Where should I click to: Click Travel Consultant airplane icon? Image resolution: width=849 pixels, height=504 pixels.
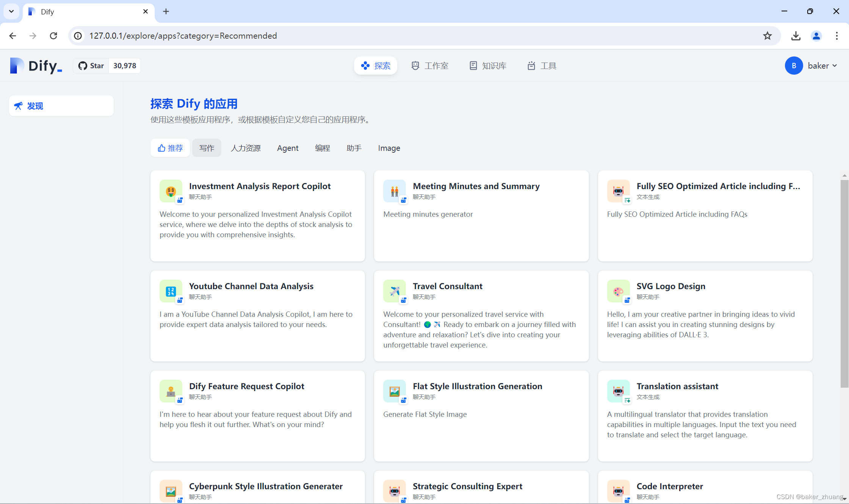point(394,291)
